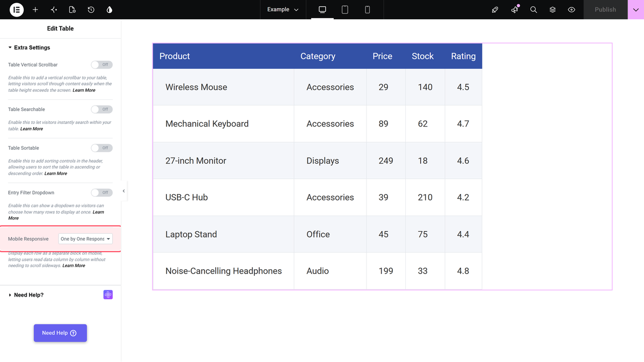The image size is (644, 362).
Task: Select the Mechanical Keyboard cell
Action: point(223,124)
